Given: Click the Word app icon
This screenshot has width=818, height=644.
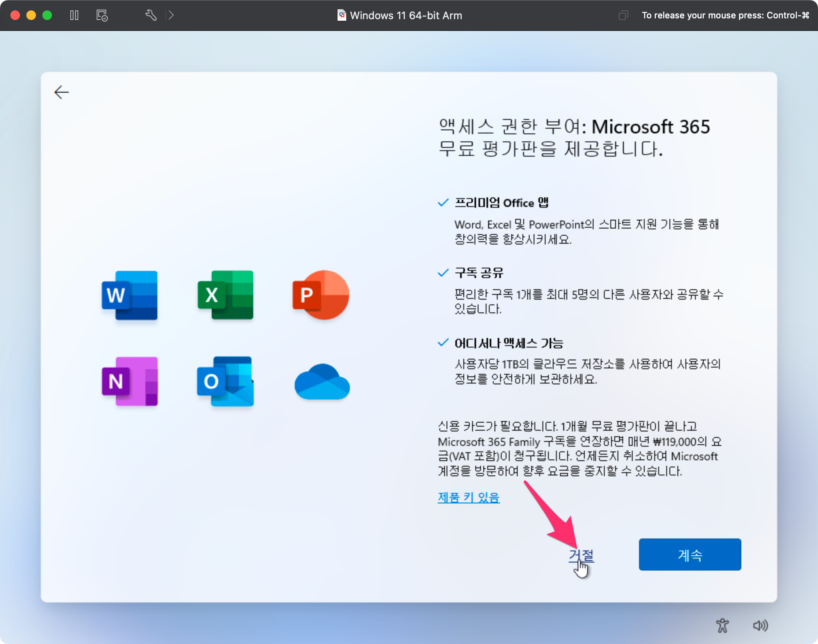Looking at the screenshot, I should click(129, 295).
